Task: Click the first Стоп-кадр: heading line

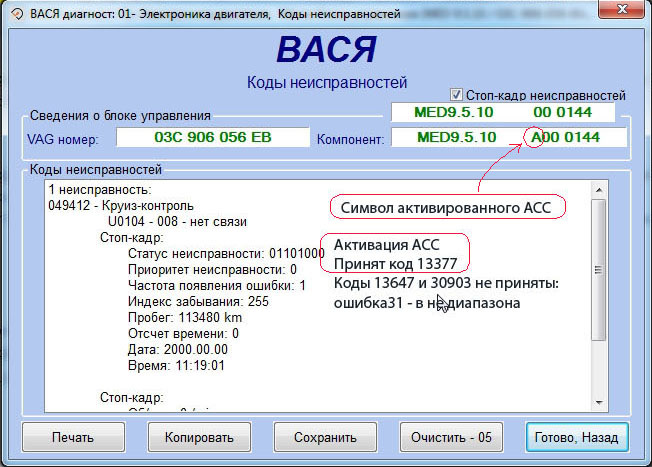Action: tap(132, 237)
